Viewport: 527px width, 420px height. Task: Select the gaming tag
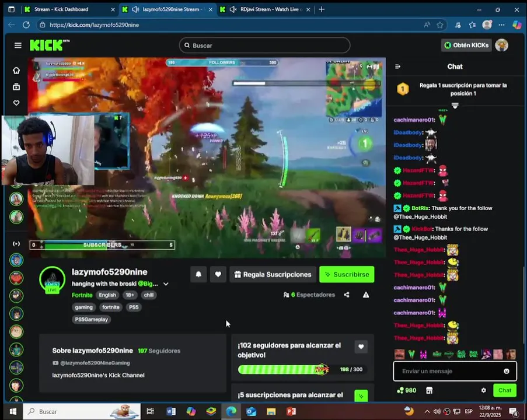(83, 307)
